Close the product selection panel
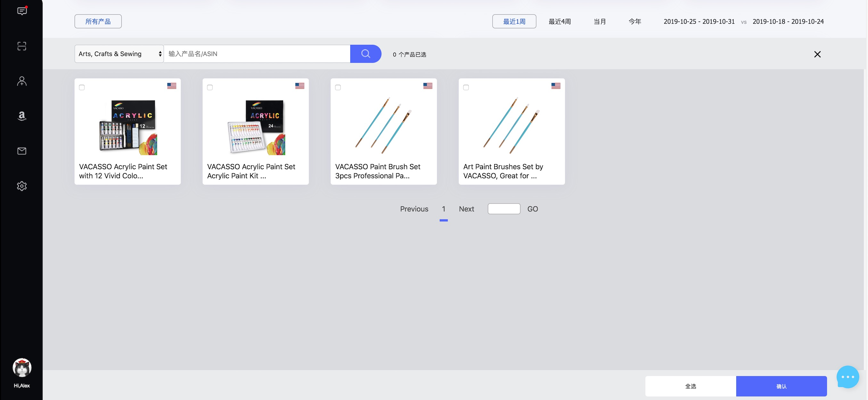 (817, 54)
